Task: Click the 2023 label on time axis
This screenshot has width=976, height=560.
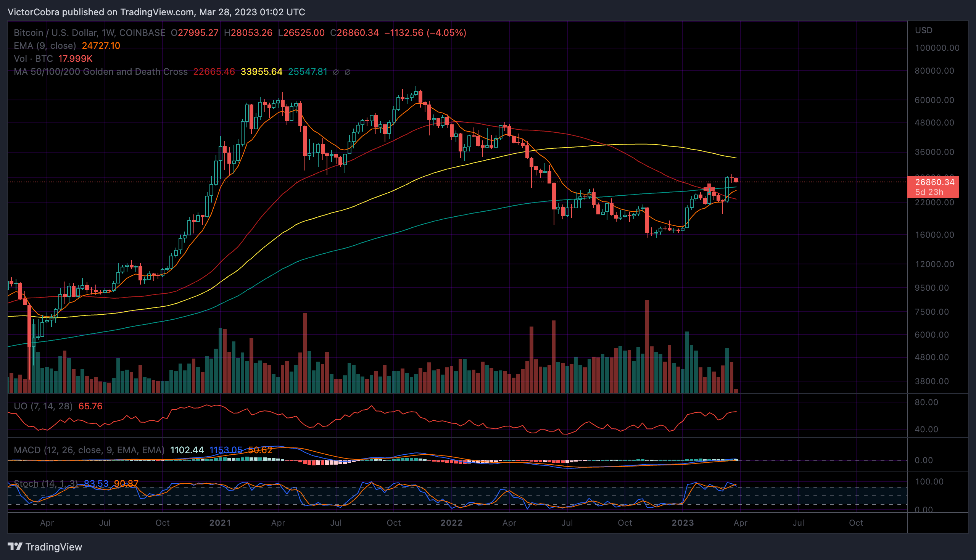Action: (683, 523)
